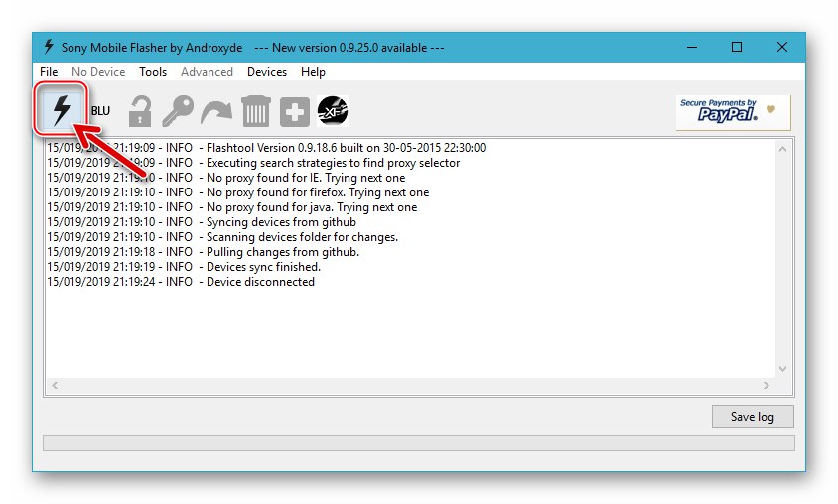Click the lightning bolt title bar app icon

tap(49, 47)
